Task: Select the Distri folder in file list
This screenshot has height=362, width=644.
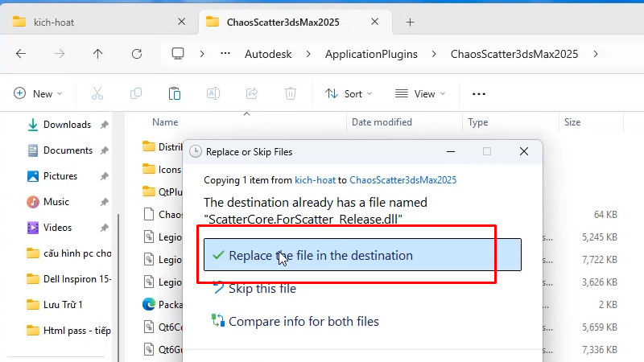Action: [162, 146]
